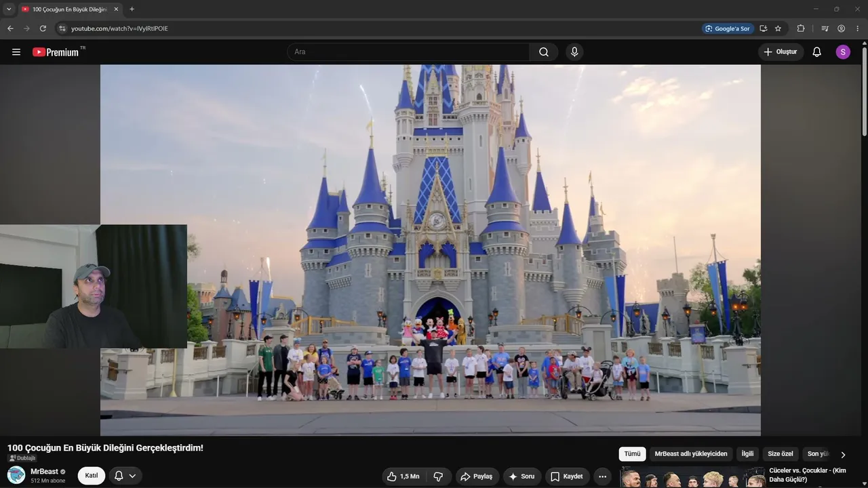
Task: Click the Oluştur create button
Action: (781, 52)
